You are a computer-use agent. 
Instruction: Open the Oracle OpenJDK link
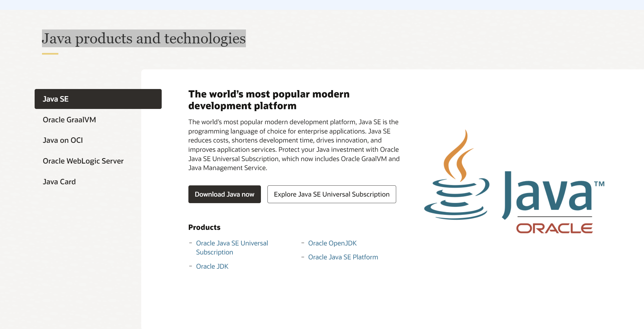[x=332, y=243]
